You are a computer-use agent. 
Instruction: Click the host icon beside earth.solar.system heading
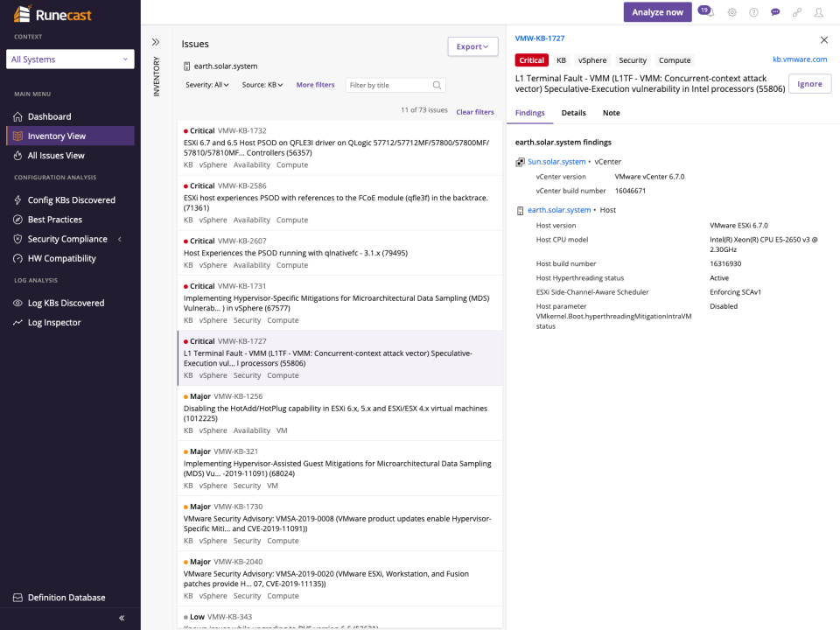[x=187, y=66]
